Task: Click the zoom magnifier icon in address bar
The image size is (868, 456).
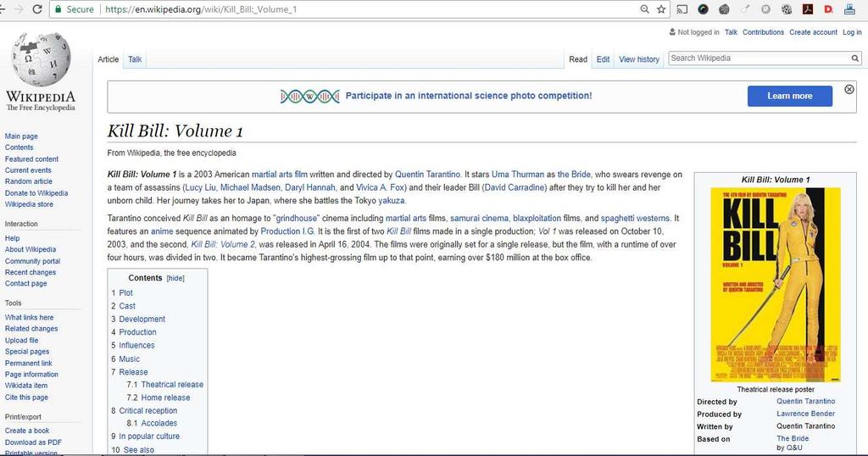Action: click(644, 8)
